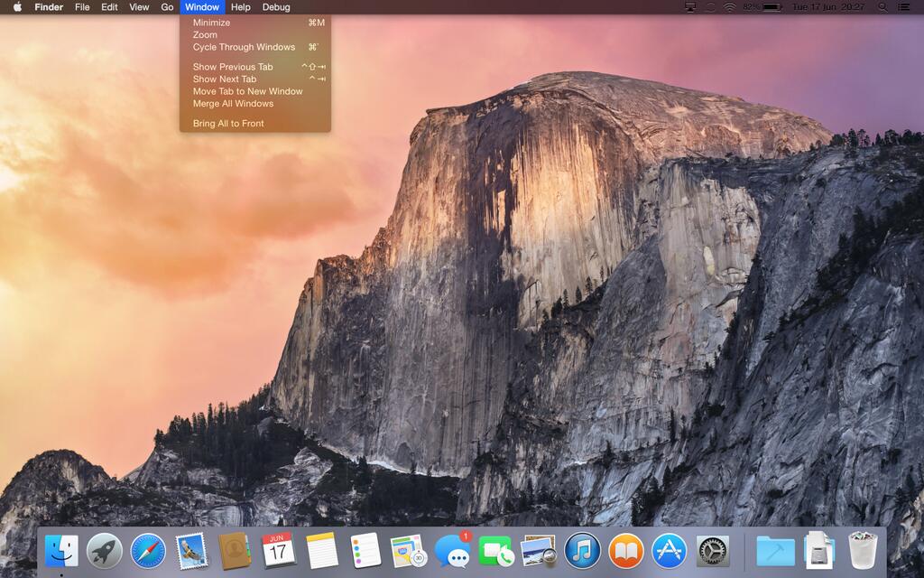The height and width of the screenshot is (578, 924).
Task: Launch FaceTime from the Dock
Action: click(495, 551)
